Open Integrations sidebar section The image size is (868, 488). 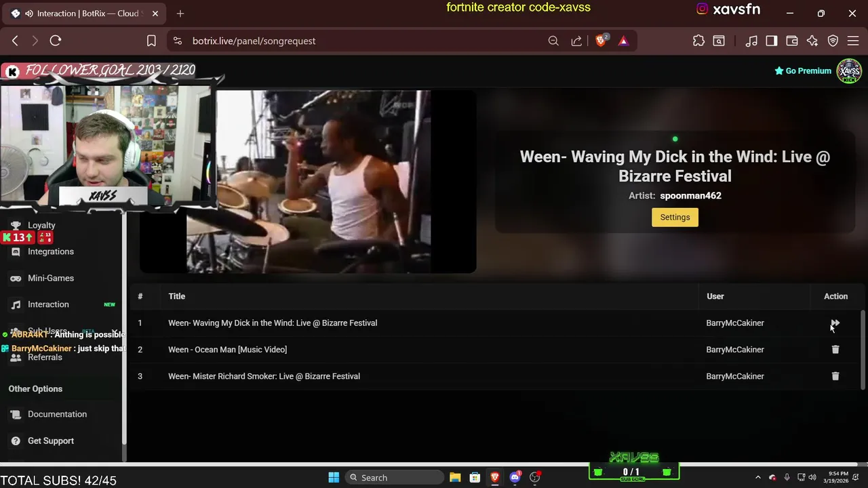point(51,251)
